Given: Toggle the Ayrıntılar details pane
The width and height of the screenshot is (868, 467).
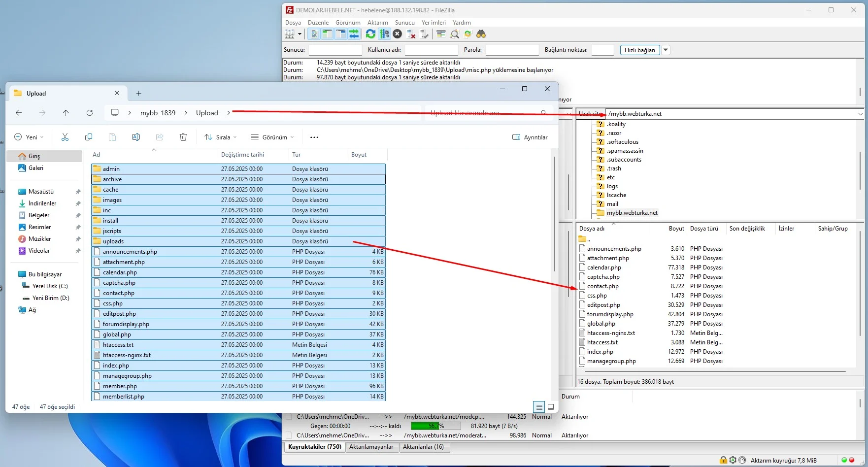Looking at the screenshot, I should click(530, 137).
